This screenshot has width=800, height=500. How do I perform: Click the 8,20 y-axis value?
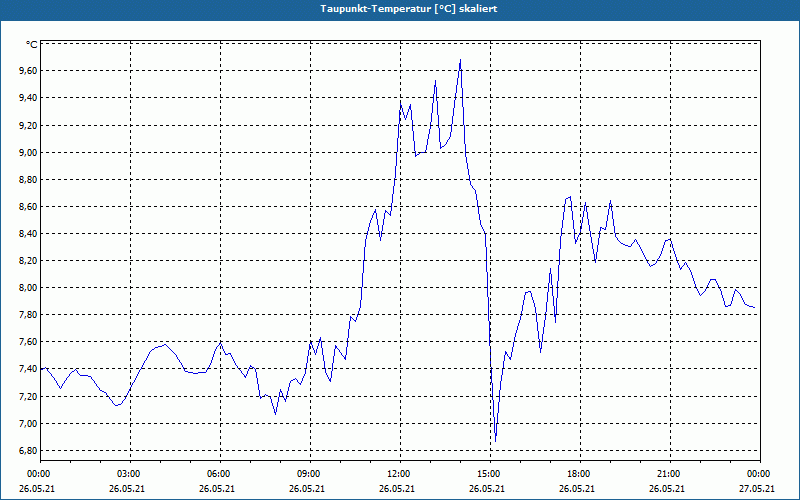coord(28,260)
